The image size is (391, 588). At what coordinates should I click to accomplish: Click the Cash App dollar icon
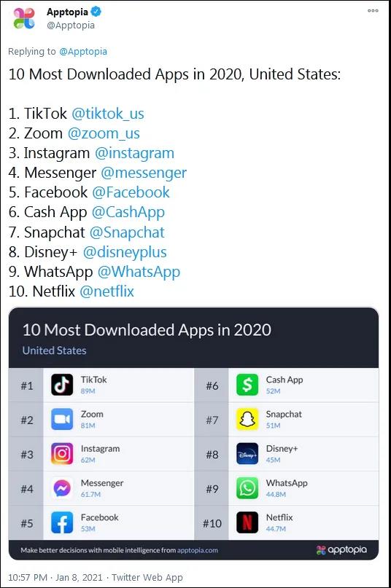pos(247,385)
